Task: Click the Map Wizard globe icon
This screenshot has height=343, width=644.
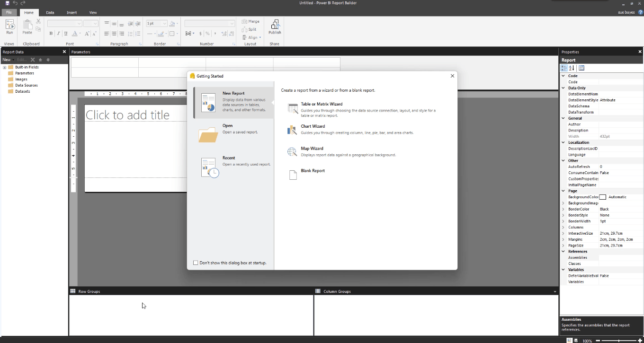Action: point(292,152)
